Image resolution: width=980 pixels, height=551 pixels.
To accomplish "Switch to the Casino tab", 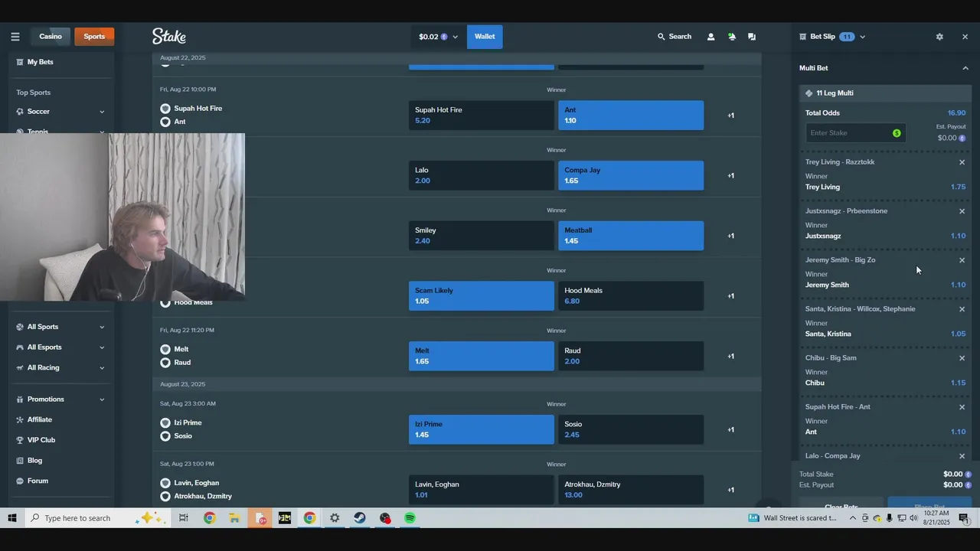I will pyautogui.click(x=51, y=37).
